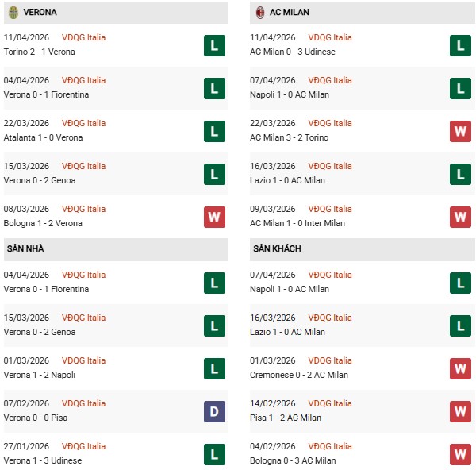Viewport: 476px width, 470px height.
Task: Open the VĐQG Italia link dated 22/03/2026 under AC Milan
Action: (330, 123)
